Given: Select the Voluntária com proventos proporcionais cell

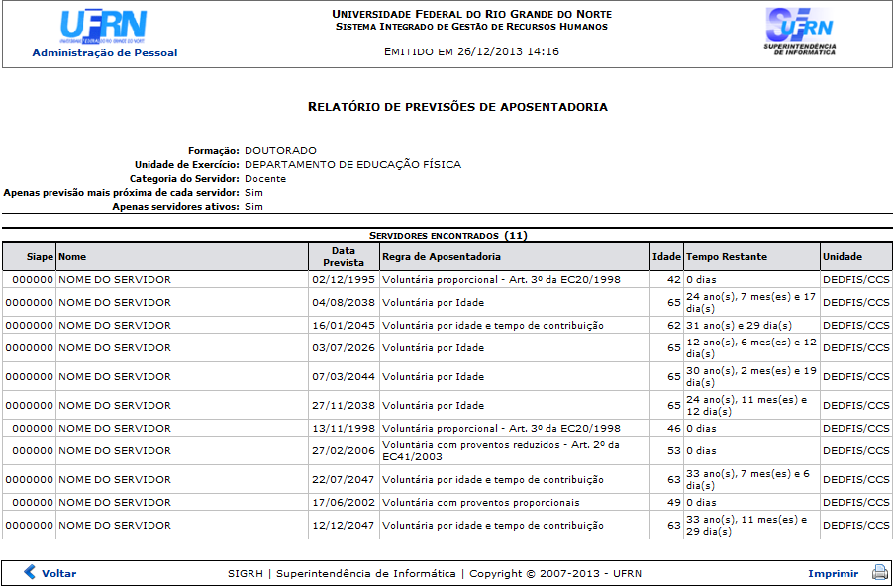Looking at the screenshot, I should pos(480,502).
